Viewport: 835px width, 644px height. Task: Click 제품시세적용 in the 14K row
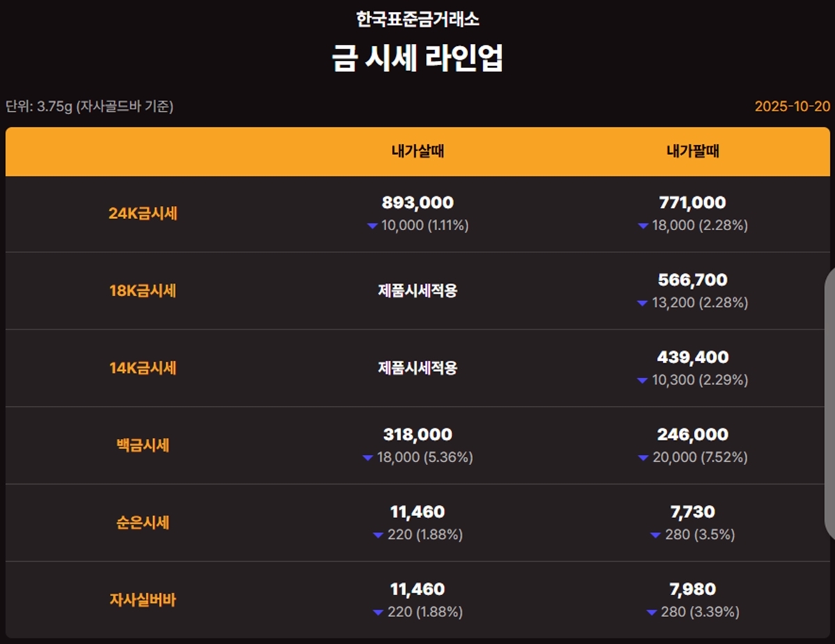coord(417,368)
